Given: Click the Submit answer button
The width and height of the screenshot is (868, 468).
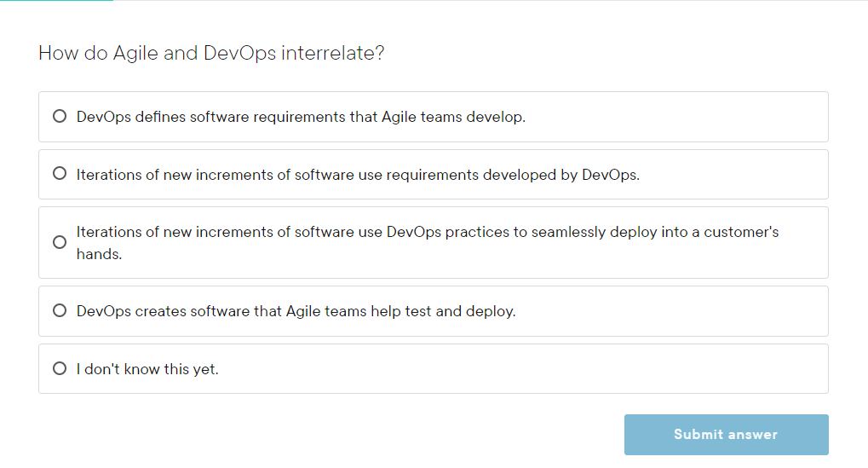Looking at the screenshot, I should click(727, 435).
